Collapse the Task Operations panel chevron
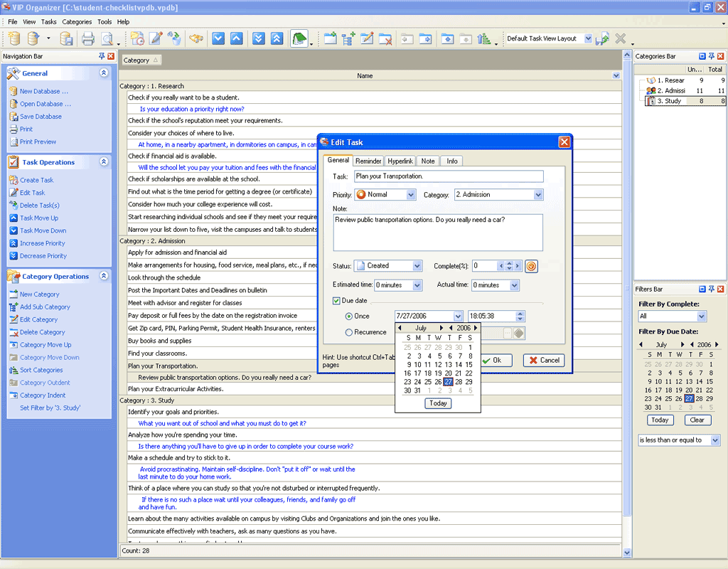The image size is (728, 569). [x=104, y=162]
